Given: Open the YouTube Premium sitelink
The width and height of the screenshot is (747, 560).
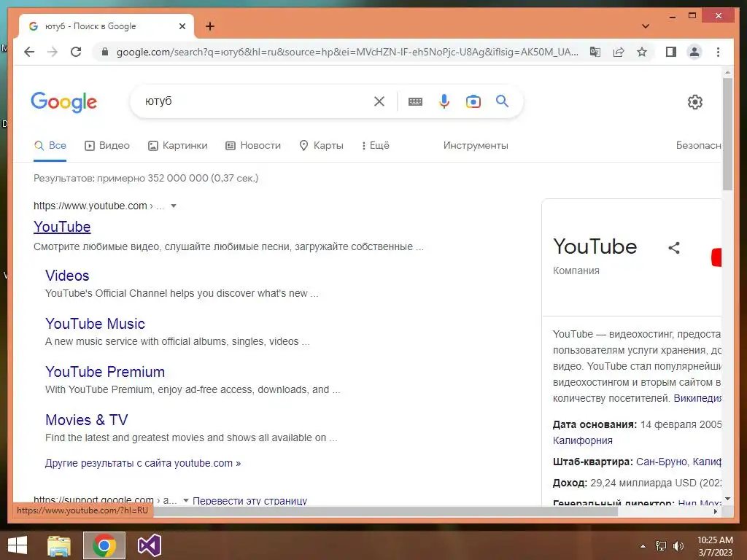Looking at the screenshot, I should pos(105,372).
